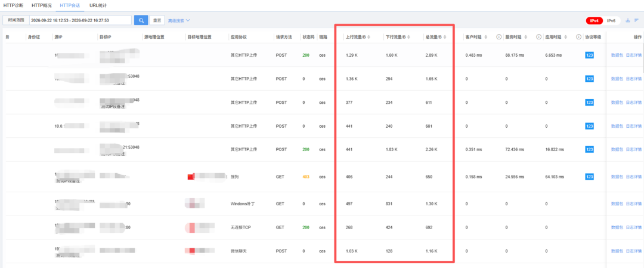Click the 重置 reset button
The height and width of the screenshot is (268, 644).
tap(157, 20)
